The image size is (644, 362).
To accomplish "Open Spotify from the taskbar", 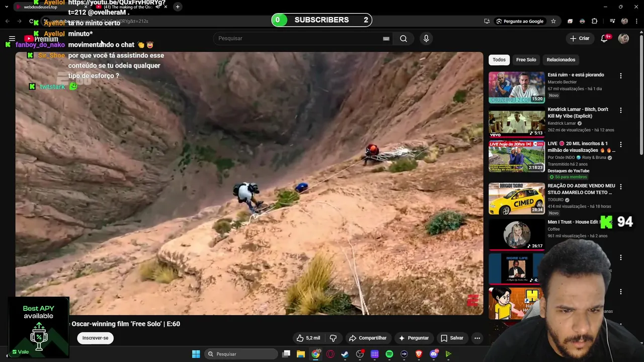I will [389, 354].
